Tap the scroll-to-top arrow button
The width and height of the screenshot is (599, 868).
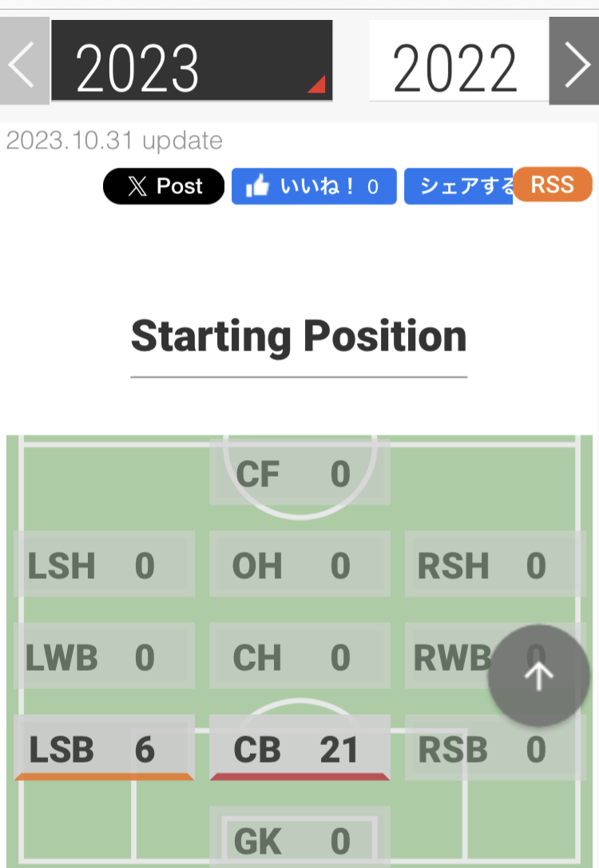[538, 676]
